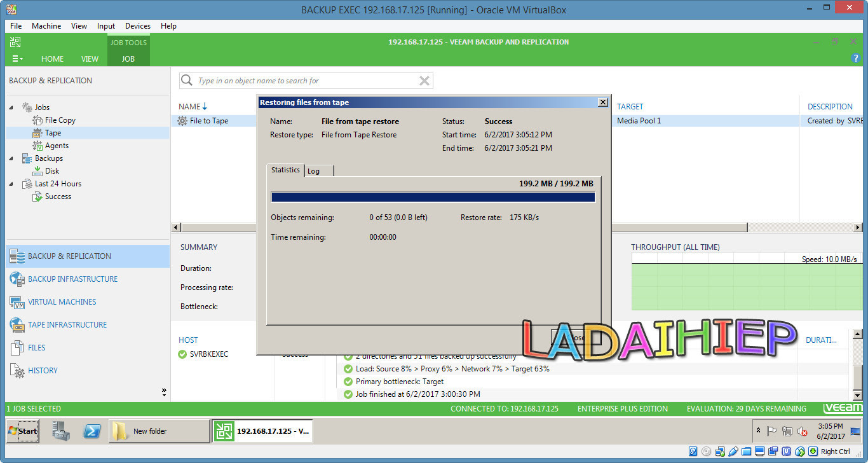Open the VirtualBox Devices menu
Viewport: 868px width, 463px height.
coord(138,26)
